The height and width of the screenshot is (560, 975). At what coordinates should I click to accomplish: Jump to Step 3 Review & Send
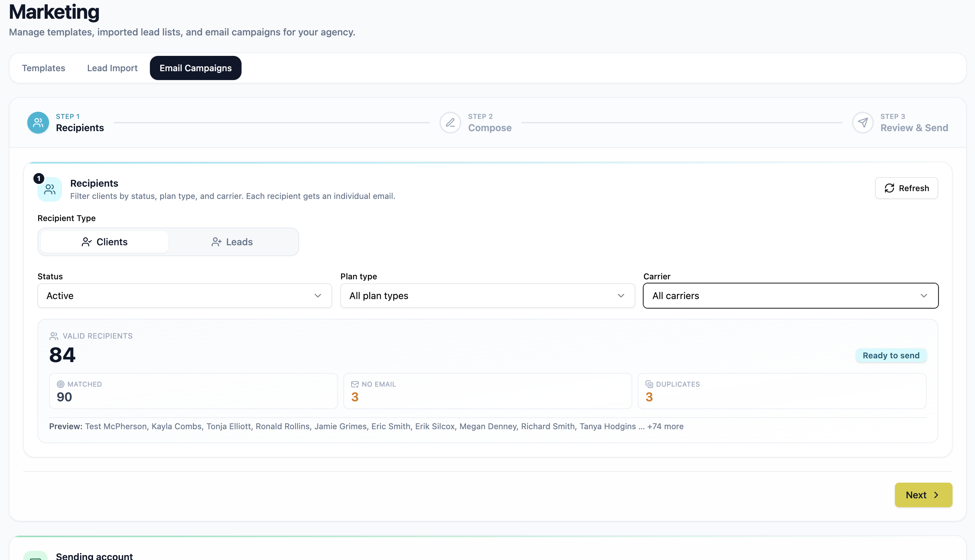pyautogui.click(x=900, y=123)
